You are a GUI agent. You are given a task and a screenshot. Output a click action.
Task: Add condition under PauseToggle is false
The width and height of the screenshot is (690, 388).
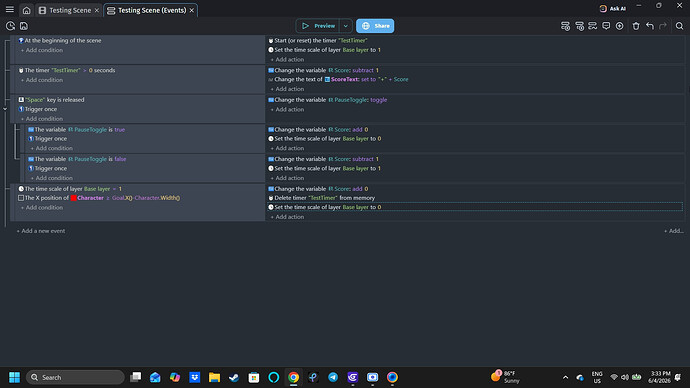point(52,178)
